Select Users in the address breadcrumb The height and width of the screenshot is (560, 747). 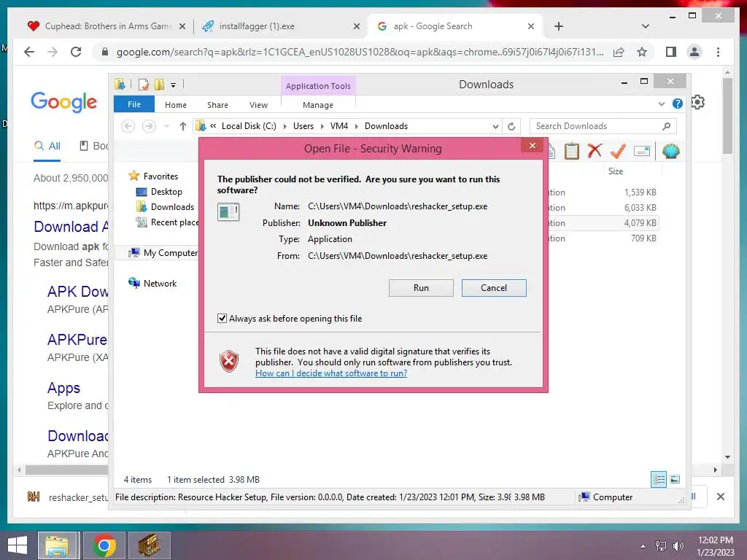tap(303, 126)
